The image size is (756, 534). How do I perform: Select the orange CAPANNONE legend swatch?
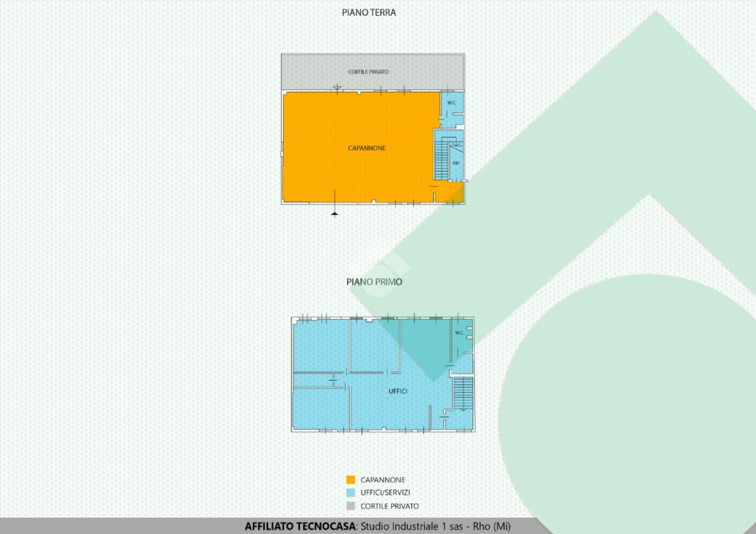point(350,480)
